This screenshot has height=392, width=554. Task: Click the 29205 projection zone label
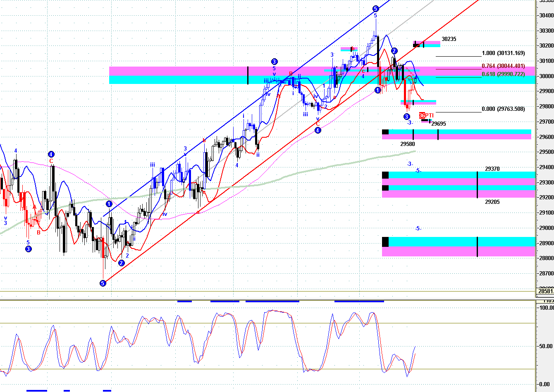point(492,202)
